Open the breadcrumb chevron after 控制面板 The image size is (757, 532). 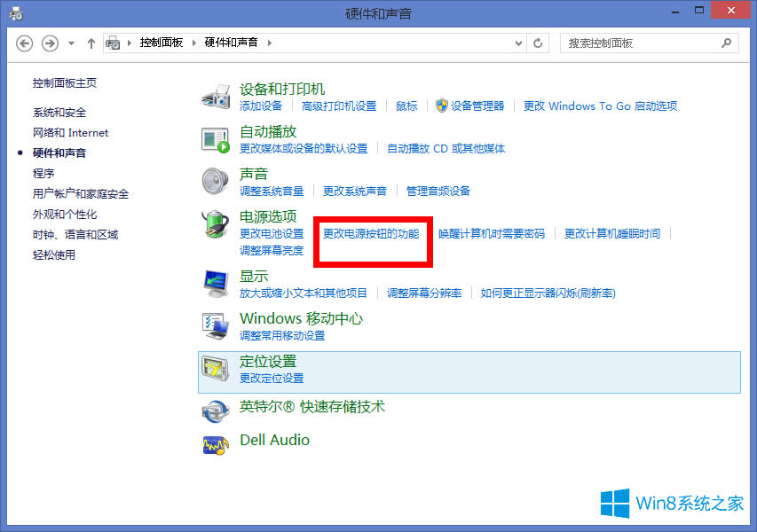(192, 42)
